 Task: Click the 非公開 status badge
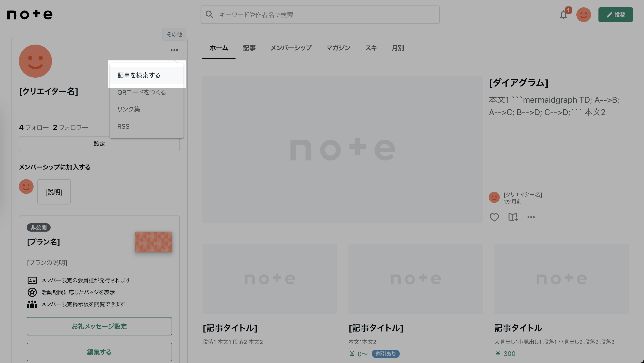click(x=38, y=227)
